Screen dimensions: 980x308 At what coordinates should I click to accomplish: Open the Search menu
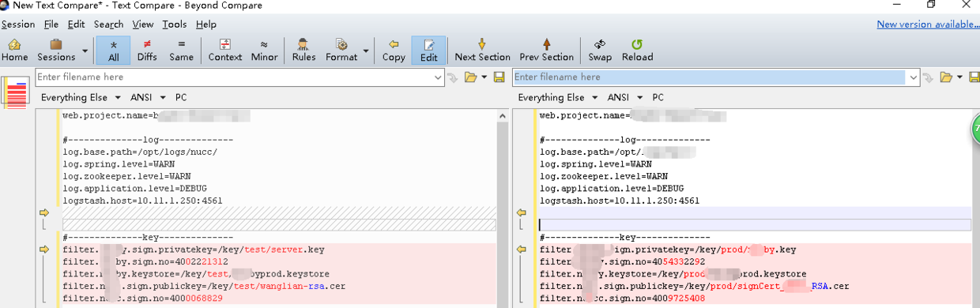[x=108, y=24]
